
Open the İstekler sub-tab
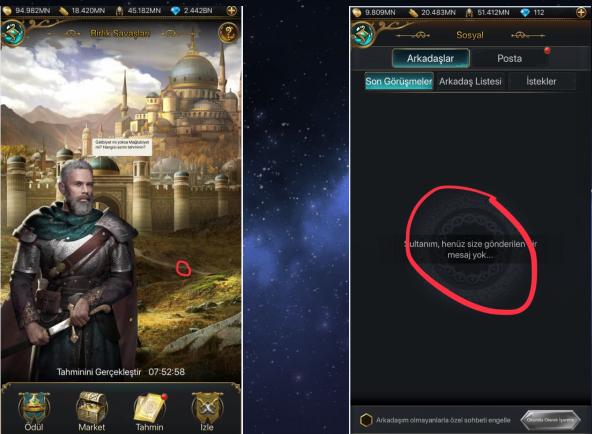541,81
